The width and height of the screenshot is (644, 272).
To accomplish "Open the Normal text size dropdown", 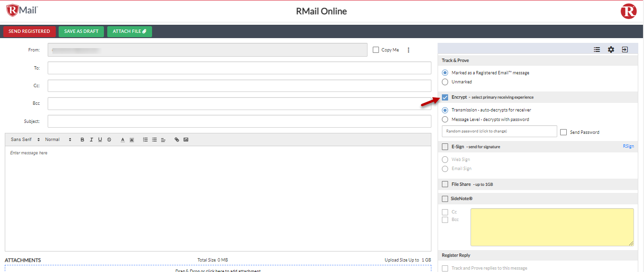I will [58, 140].
